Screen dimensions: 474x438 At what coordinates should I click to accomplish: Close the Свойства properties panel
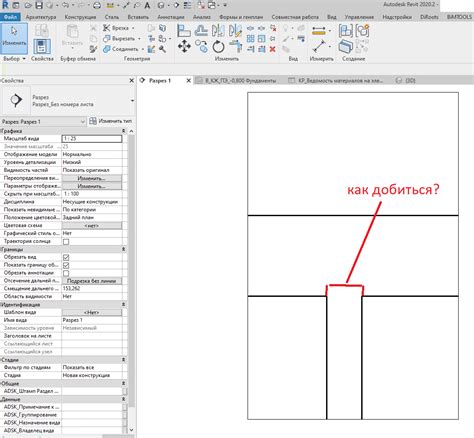point(131,81)
